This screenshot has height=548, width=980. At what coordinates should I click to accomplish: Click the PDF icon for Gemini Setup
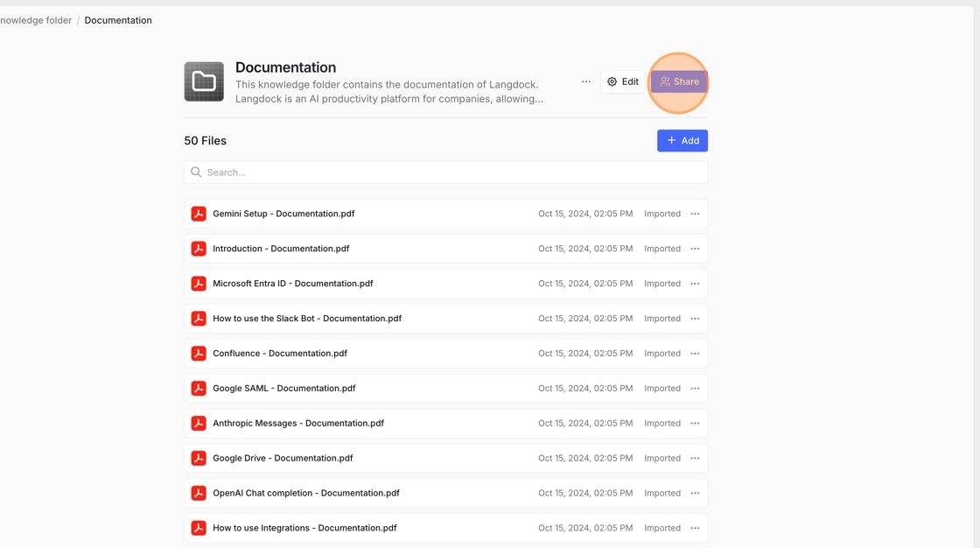[x=199, y=214]
